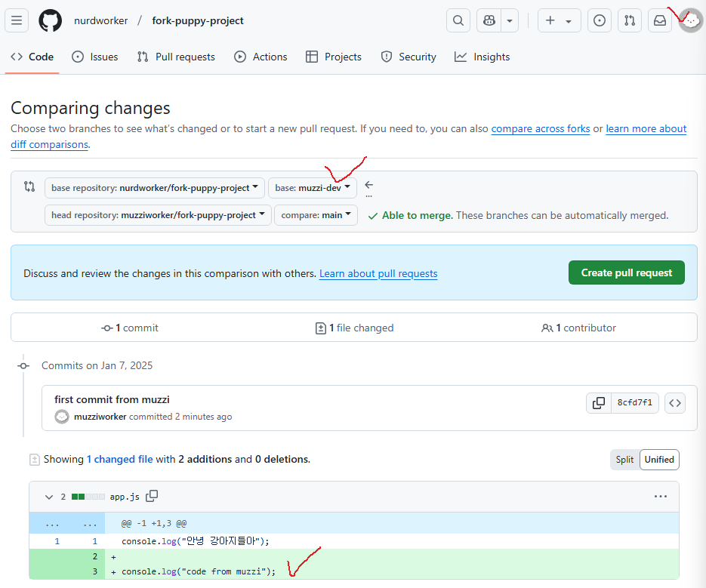The height and width of the screenshot is (588, 706).
Task: Go to GitHub home via Octocat logo
Action: coord(50,20)
